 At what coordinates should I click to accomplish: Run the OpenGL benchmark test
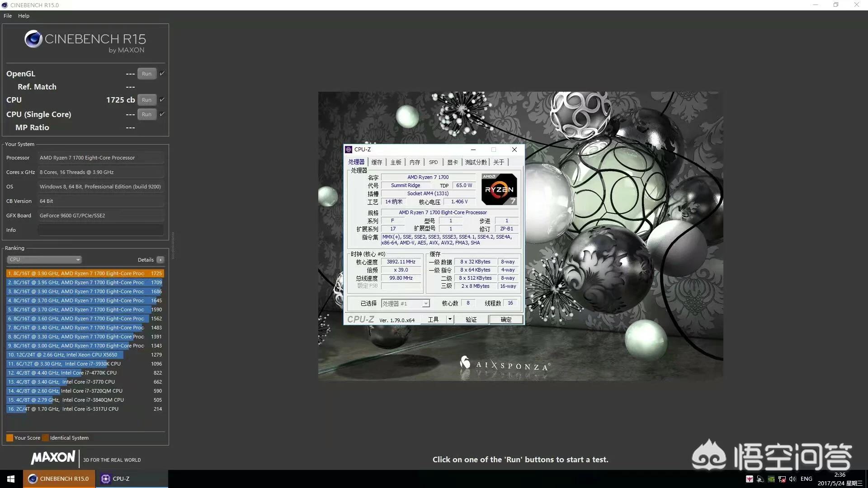tap(146, 74)
